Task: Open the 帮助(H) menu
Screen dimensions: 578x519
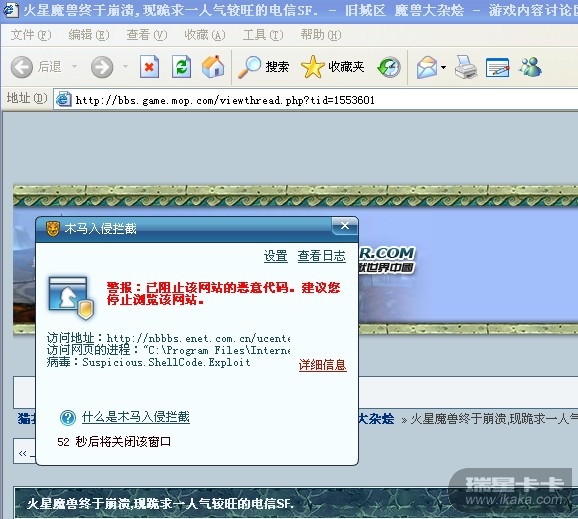Action: 321,35
